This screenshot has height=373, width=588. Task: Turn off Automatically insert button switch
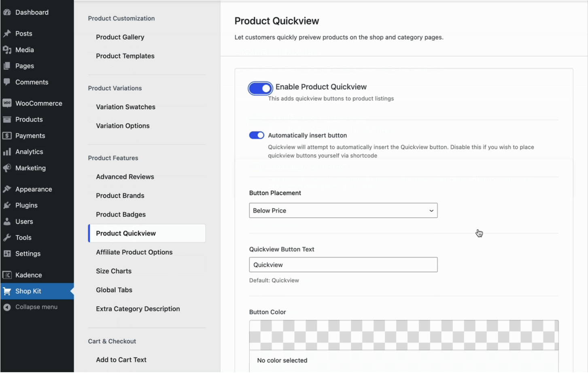coord(257,135)
